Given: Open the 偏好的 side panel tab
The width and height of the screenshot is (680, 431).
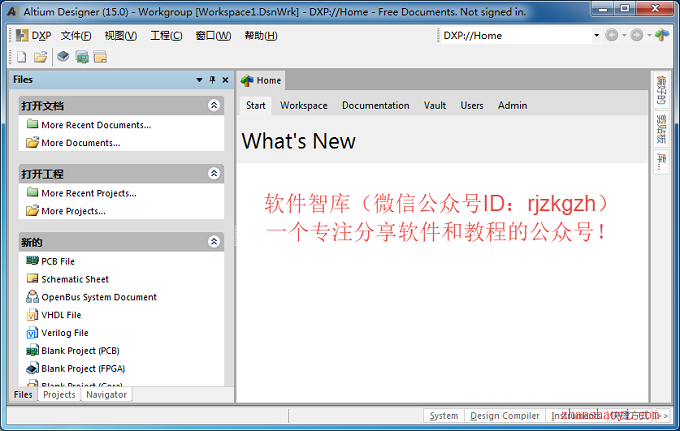Looking at the screenshot, I should pos(661,90).
